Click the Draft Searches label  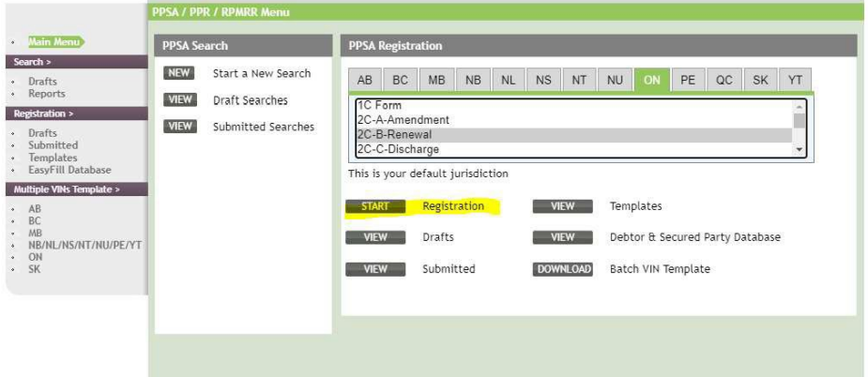(251, 100)
